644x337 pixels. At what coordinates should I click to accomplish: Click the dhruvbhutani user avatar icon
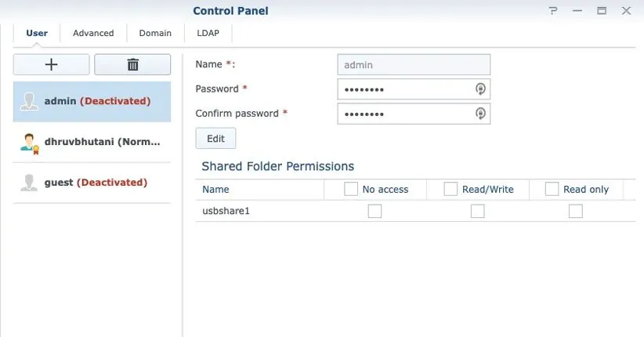pyautogui.click(x=30, y=142)
